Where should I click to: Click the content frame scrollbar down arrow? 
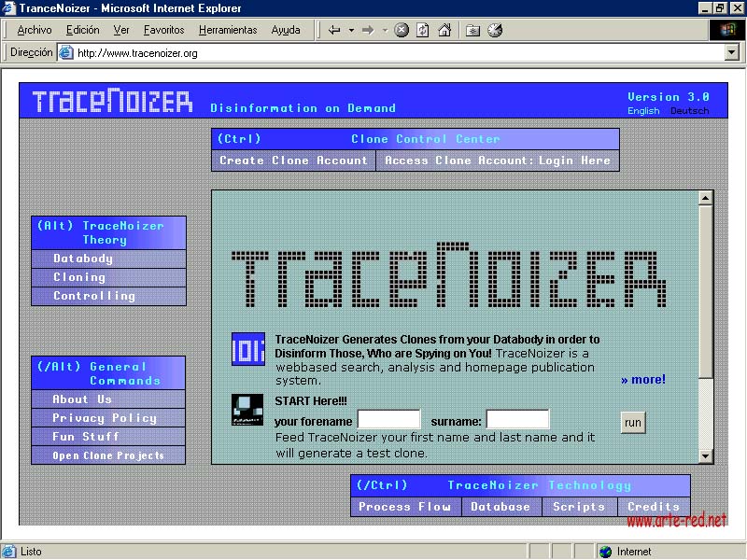pos(706,455)
